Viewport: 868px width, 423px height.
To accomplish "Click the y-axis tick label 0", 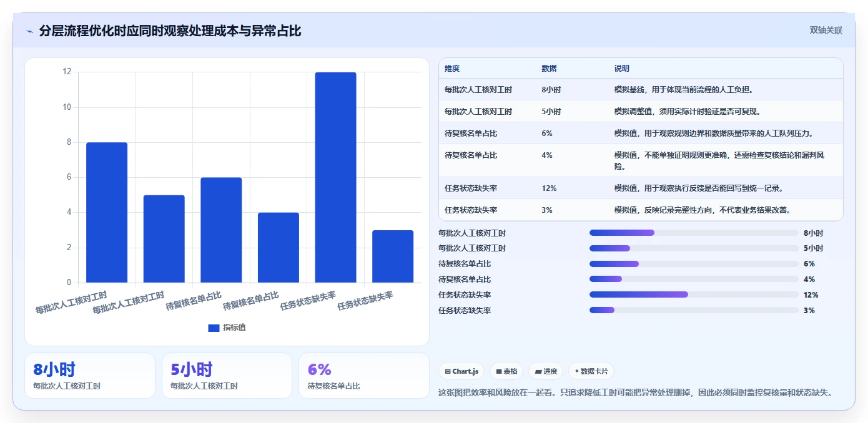I will pos(69,283).
